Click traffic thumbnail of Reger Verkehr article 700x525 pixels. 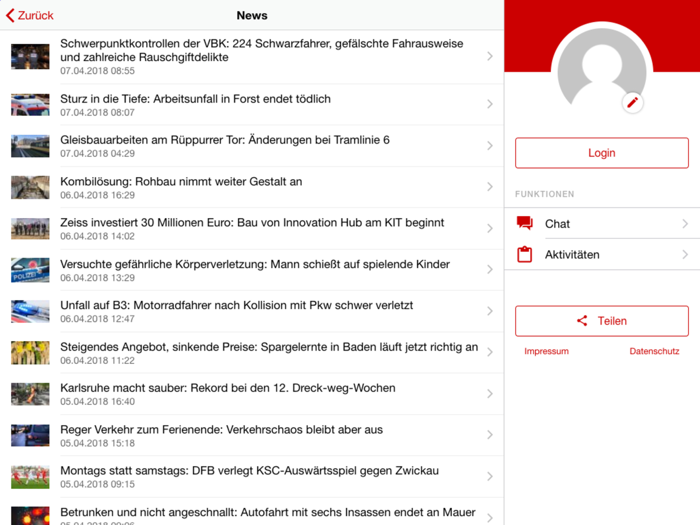30,435
